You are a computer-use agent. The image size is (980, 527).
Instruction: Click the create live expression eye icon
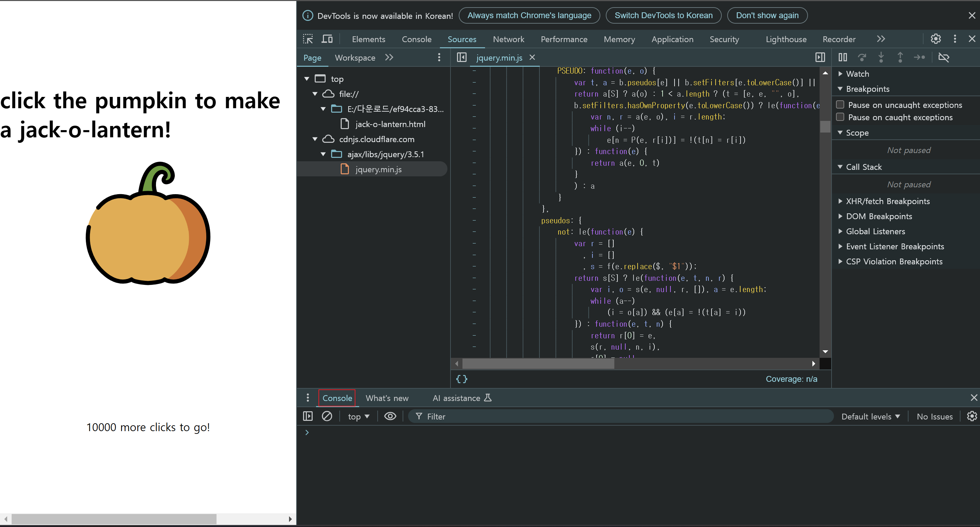[390, 416]
